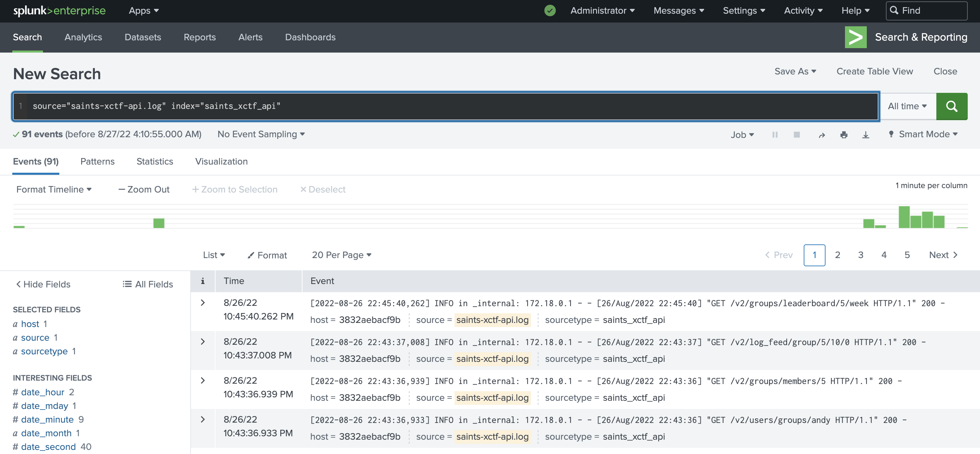Open the Alerts tab
Viewport: 980px width, 454px height.
click(251, 37)
